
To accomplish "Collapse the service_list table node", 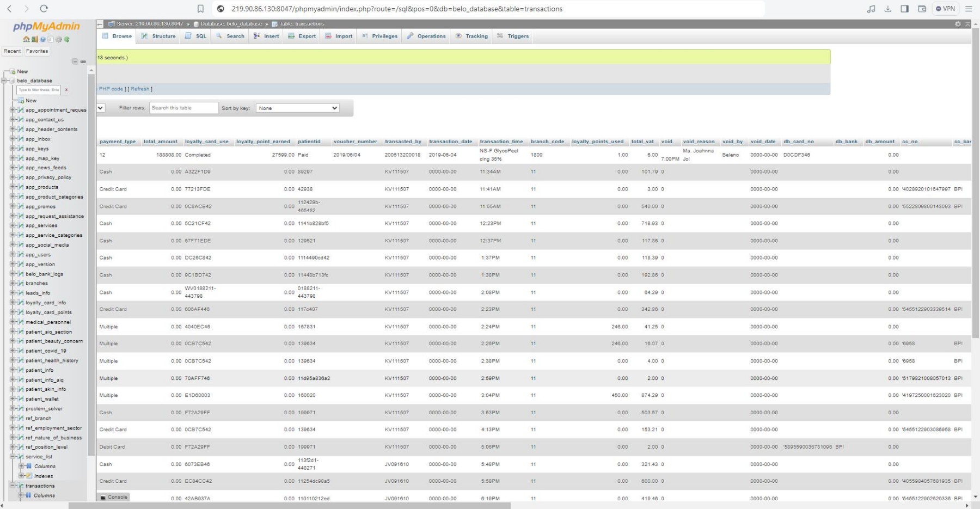I will 13,457.
